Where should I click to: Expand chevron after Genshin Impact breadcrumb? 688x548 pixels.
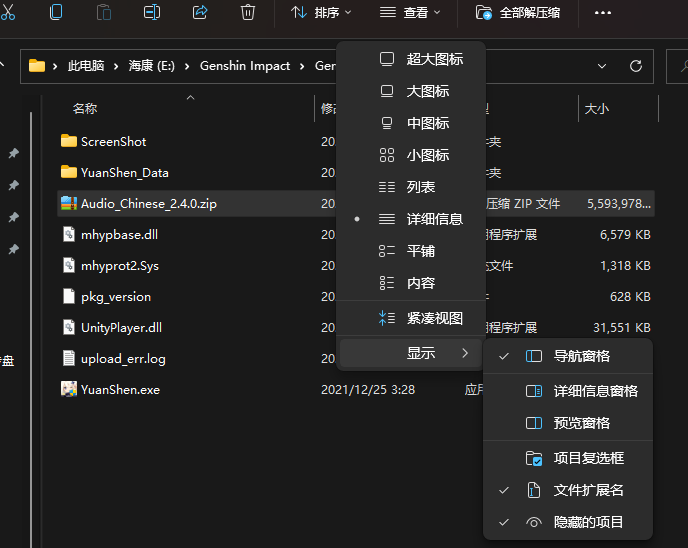(302, 66)
